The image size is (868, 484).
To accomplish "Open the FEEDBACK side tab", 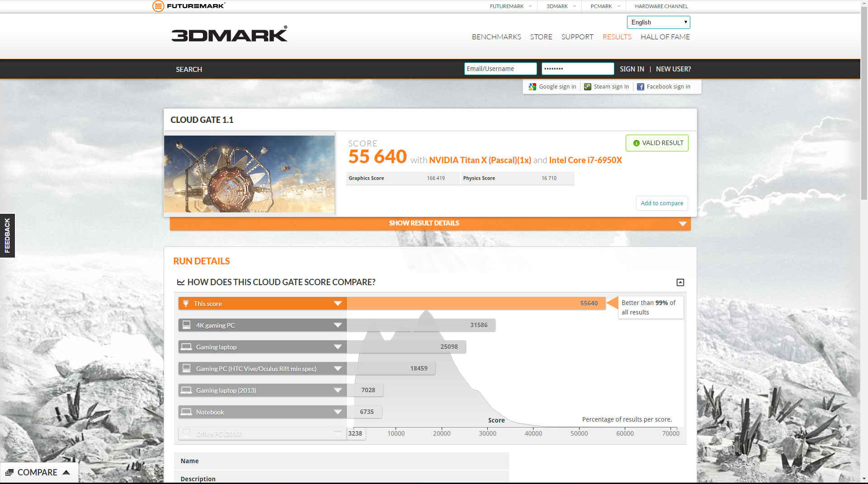I will [7, 235].
